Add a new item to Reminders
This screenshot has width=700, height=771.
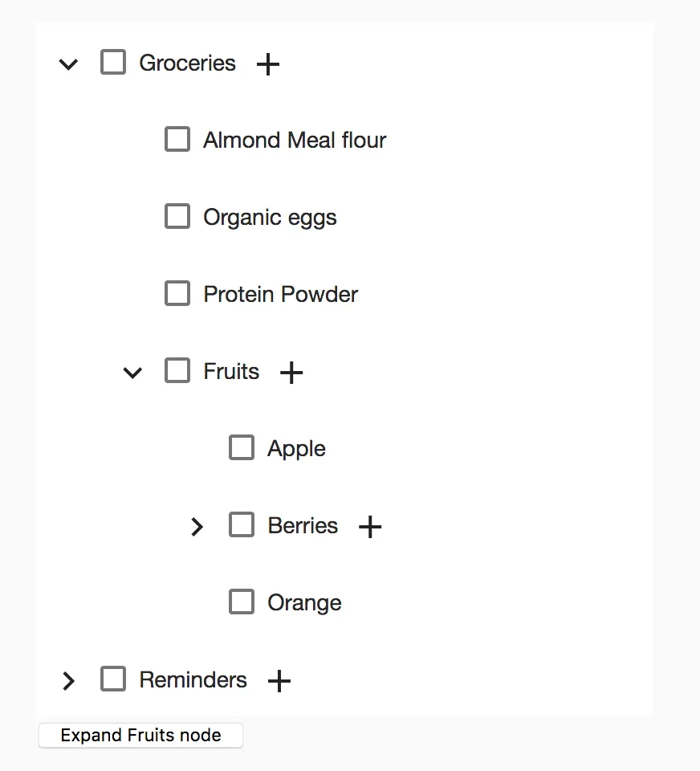pyautogui.click(x=279, y=681)
